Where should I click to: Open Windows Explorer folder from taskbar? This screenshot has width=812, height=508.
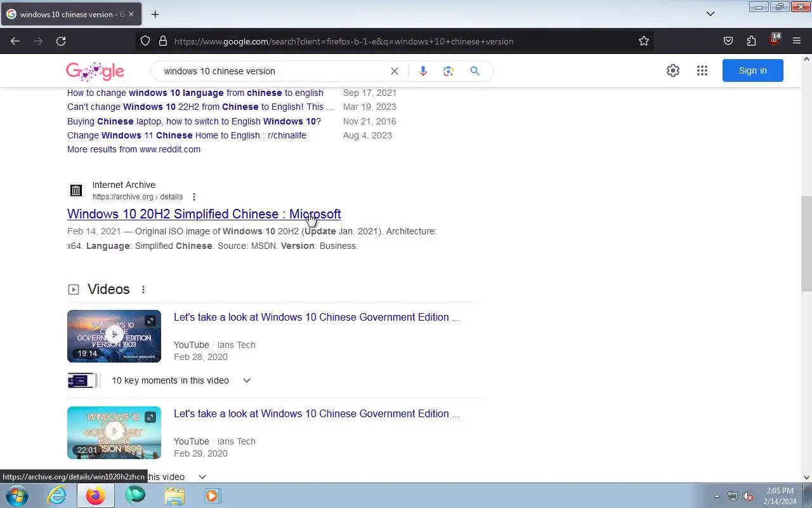point(174,495)
